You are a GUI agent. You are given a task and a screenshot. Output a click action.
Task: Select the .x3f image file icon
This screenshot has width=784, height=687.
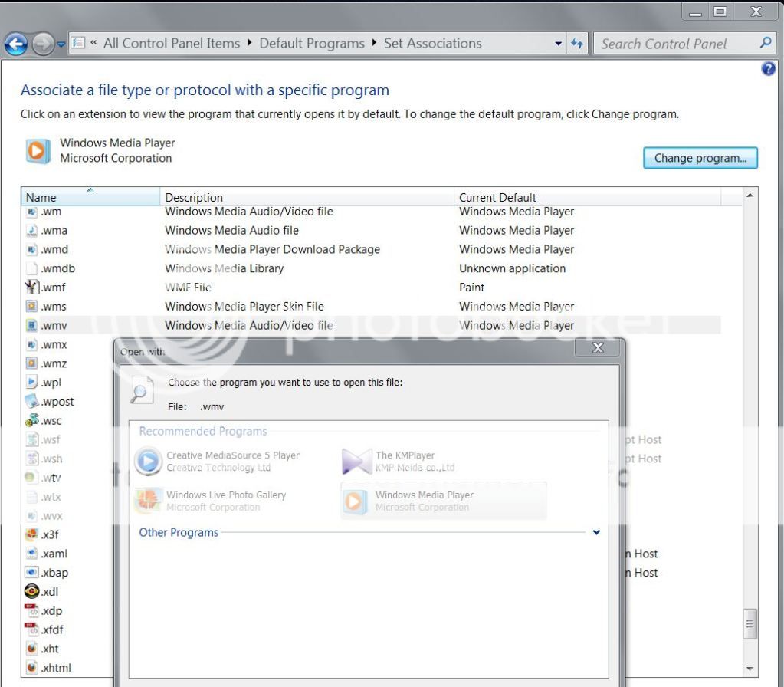(31, 534)
